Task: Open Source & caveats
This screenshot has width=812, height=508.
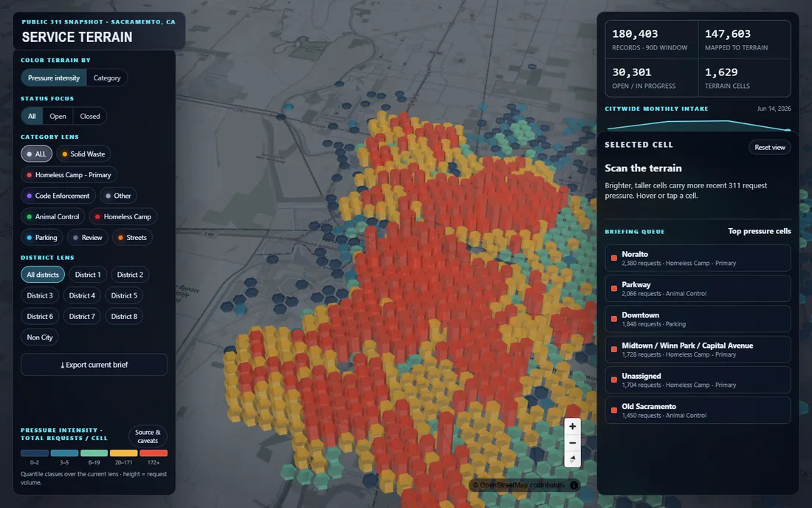Action: pyautogui.click(x=148, y=436)
